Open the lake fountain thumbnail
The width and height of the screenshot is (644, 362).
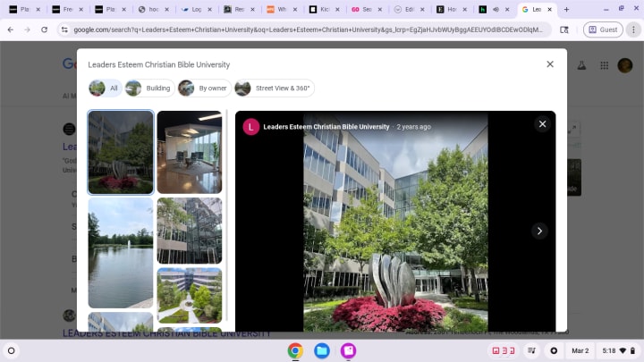coord(121,252)
